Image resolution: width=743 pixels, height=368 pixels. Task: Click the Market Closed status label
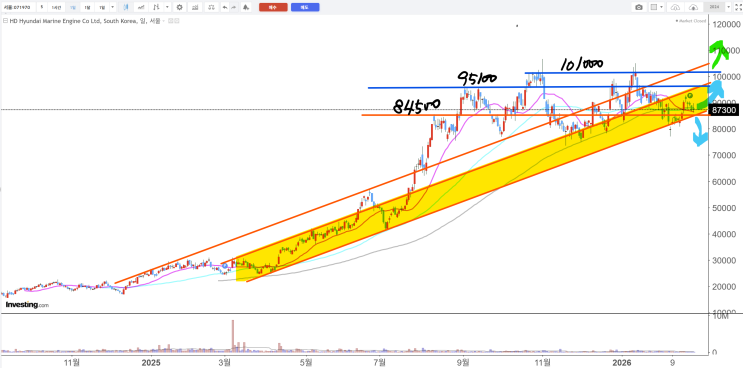[x=691, y=21]
